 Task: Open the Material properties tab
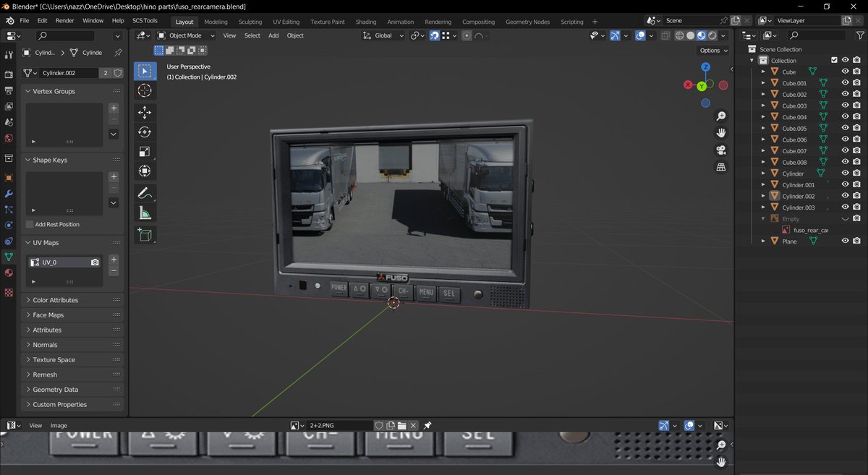tap(9, 273)
